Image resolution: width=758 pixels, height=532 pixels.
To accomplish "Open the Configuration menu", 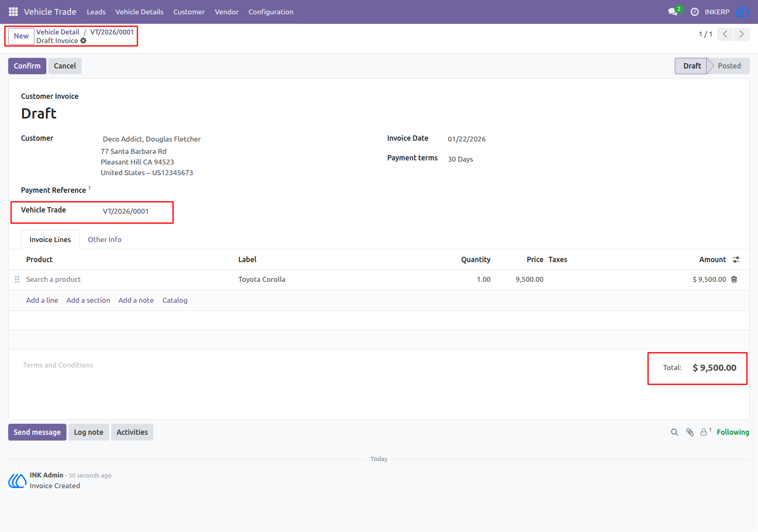I will coord(271,12).
